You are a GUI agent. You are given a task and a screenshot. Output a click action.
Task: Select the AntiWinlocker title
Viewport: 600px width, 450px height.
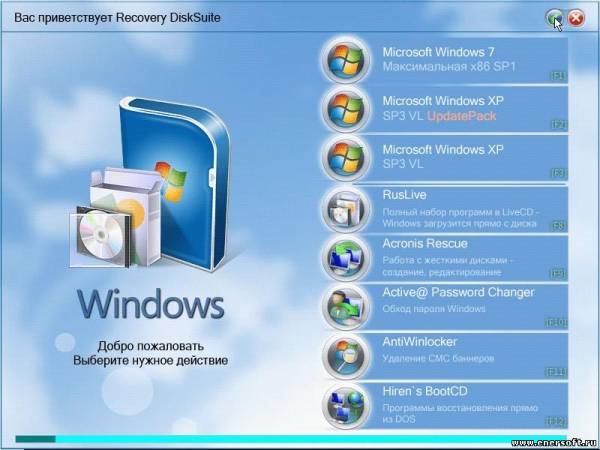click(x=420, y=342)
